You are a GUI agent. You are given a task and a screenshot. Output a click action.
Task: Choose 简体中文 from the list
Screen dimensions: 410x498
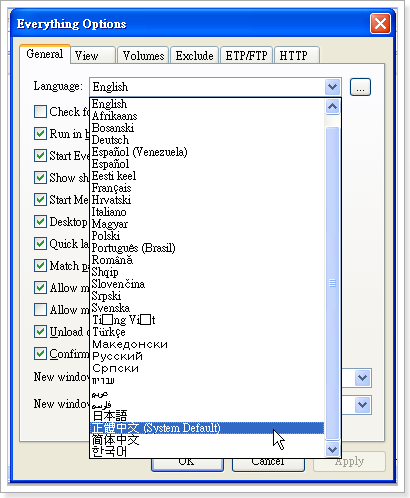pos(207,440)
